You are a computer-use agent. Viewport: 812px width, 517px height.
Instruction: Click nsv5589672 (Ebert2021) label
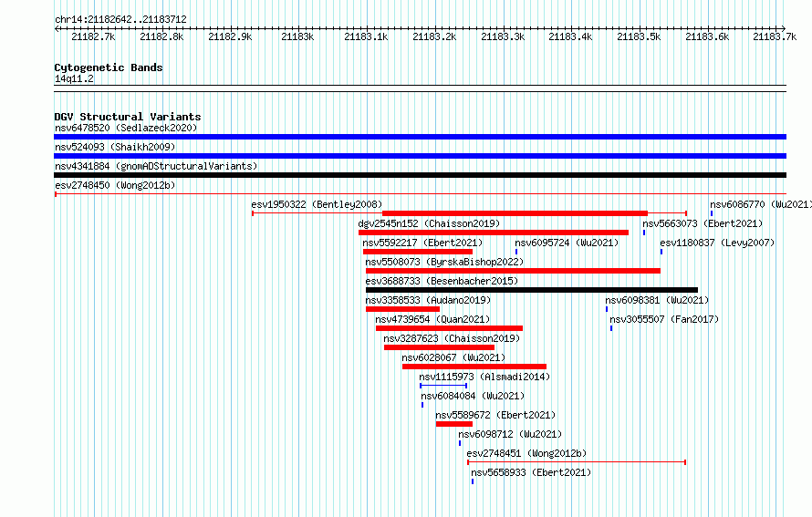tap(495, 415)
